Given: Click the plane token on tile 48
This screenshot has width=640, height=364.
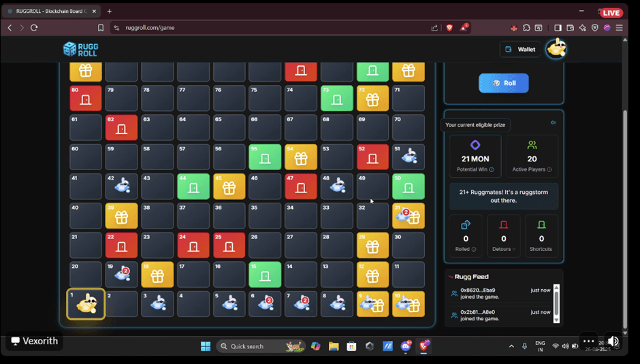Looking at the screenshot, I should pyautogui.click(x=338, y=186).
